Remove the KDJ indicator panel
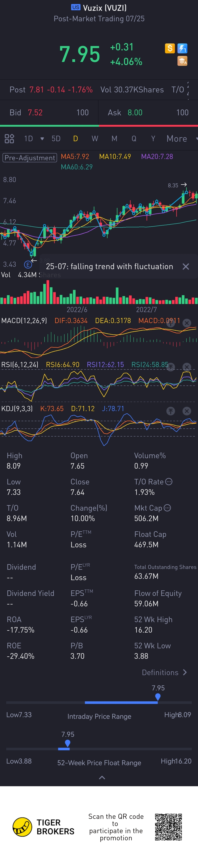The image size is (198, 868). pos(187,411)
